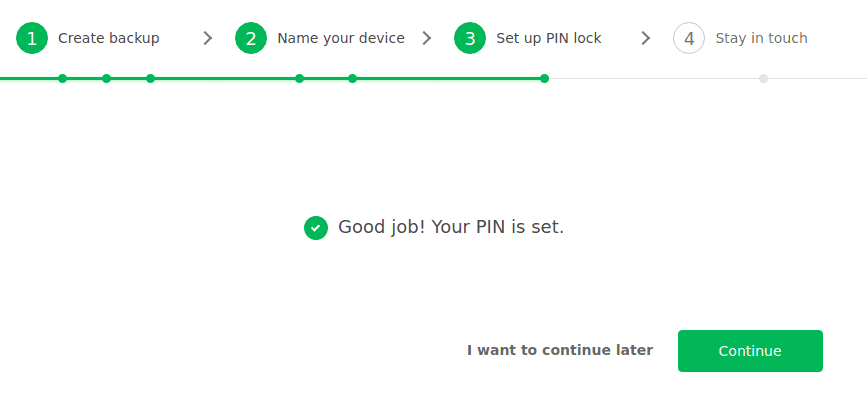867x396 pixels.
Task: Select the Stay in touch step label
Action: 761,38
